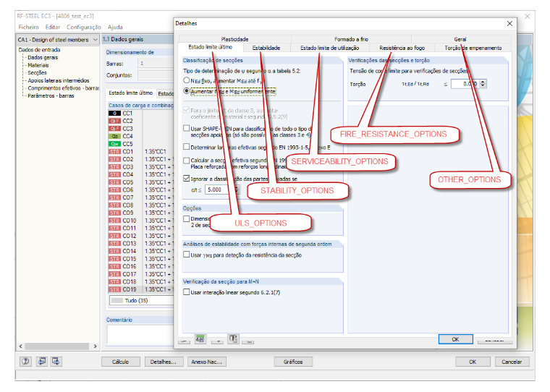Viewport: 550px width, 392px height.
Task: Click the c/t 5.000 value field
Action: coord(219,189)
